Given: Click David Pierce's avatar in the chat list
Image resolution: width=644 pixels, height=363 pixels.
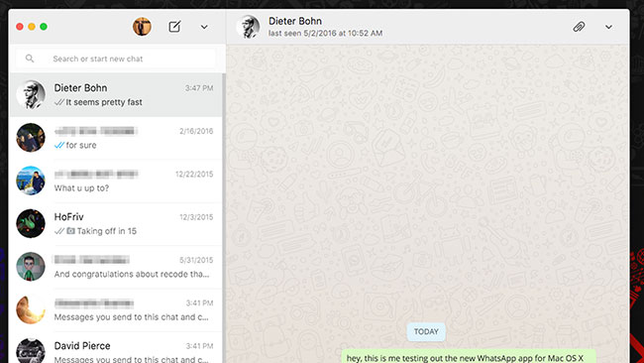Looking at the screenshot, I should [31, 351].
